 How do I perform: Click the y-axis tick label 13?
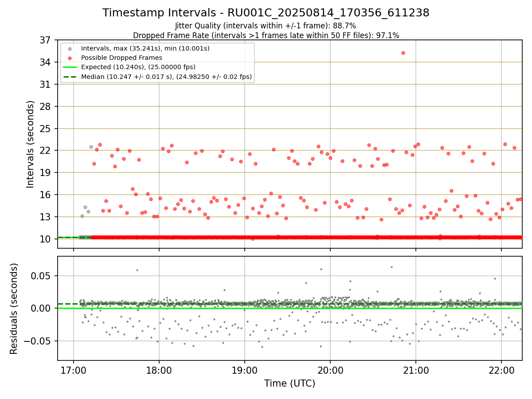[46, 217]
